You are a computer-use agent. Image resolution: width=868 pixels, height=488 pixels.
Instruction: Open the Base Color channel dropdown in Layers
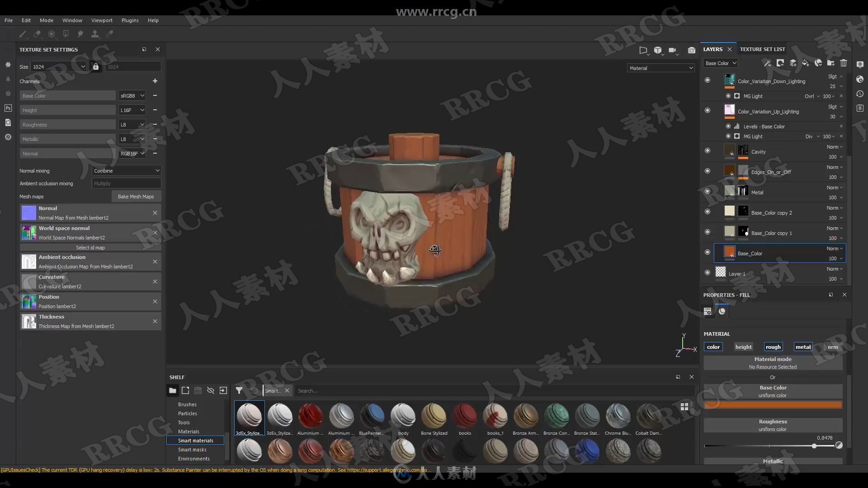[x=721, y=63]
